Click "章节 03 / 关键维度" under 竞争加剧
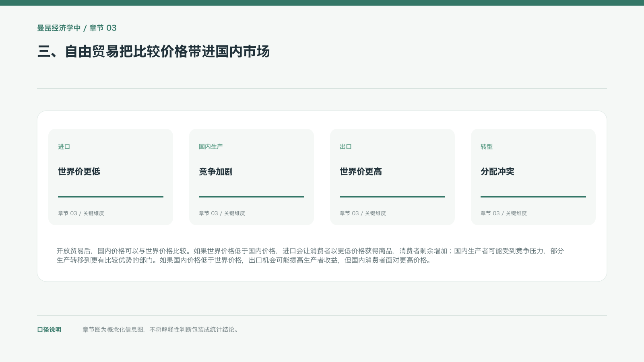The height and width of the screenshot is (362, 644). [x=222, y=213]
